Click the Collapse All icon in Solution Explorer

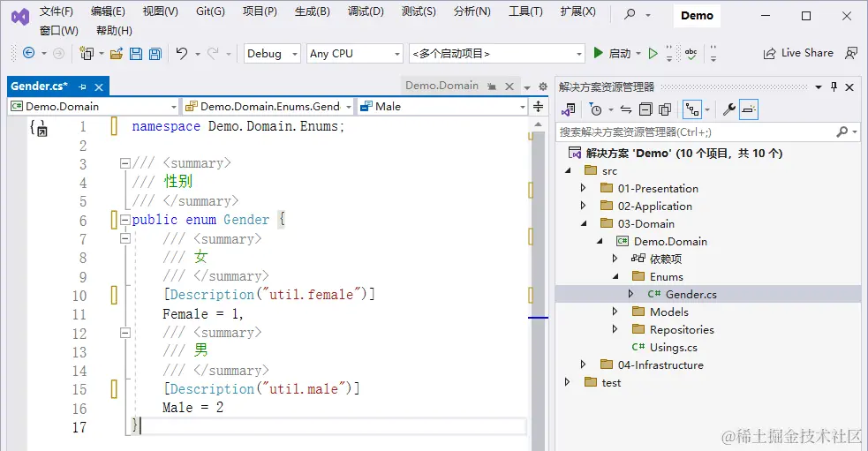pyautogui.click(x=645, y=109)
